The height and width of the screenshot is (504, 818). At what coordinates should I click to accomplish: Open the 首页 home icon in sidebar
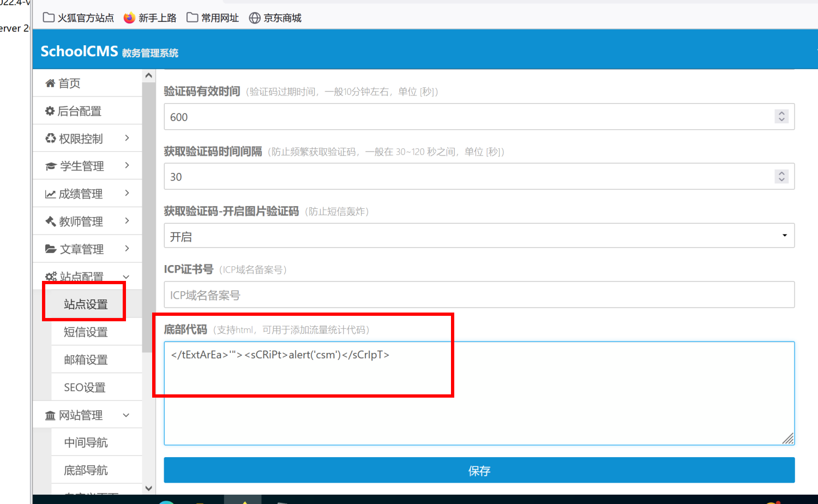[x=52, y=83]
